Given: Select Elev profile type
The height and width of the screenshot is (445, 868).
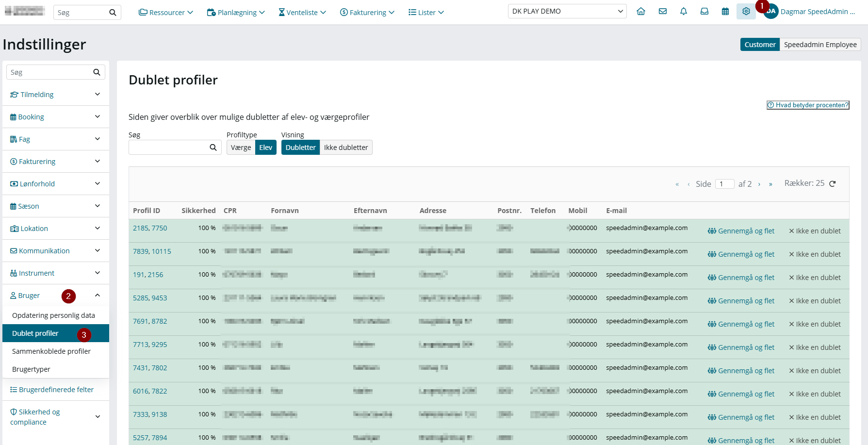Looking at the screenshot, I should [x=266, y=148].
